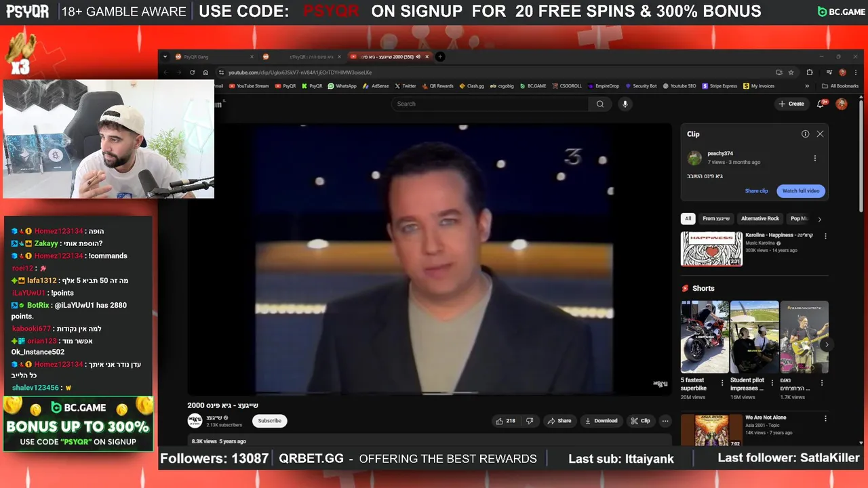Click the Share button under the video
868x488 pixels.
click(x=559, y=421)
